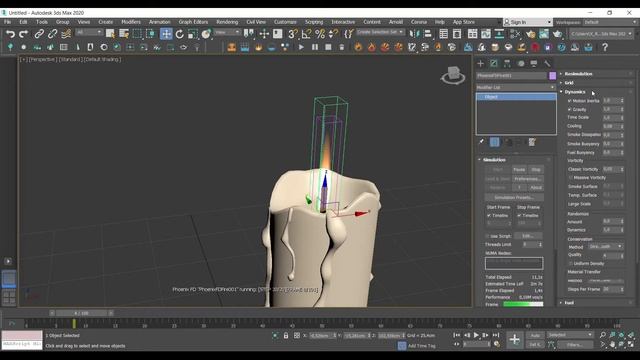Click the Stop simulation button
This screenshot has width=640, height=360.
pos(536,169)
